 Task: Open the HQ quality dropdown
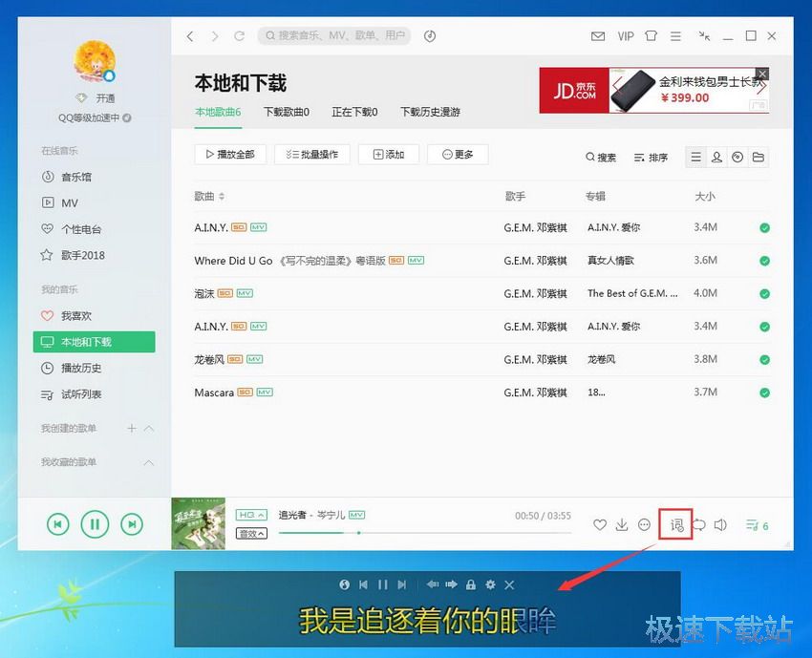[251, 515]
